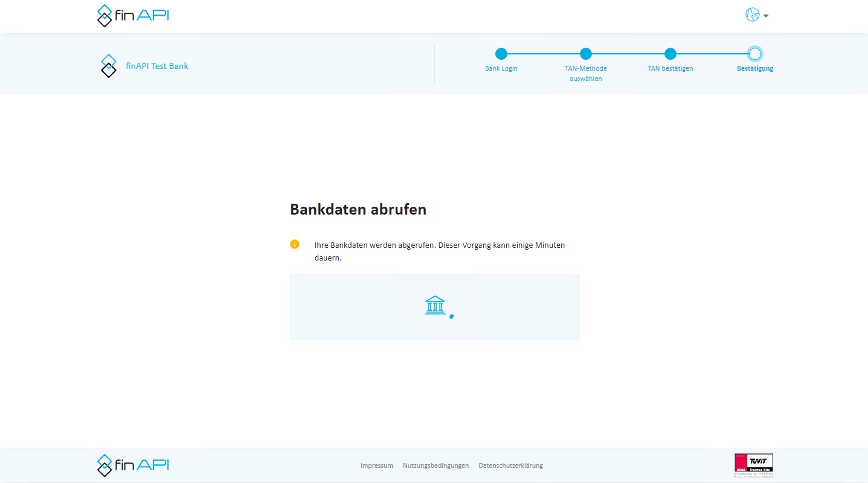Click the Bank Login step circle

coord(501,54)
